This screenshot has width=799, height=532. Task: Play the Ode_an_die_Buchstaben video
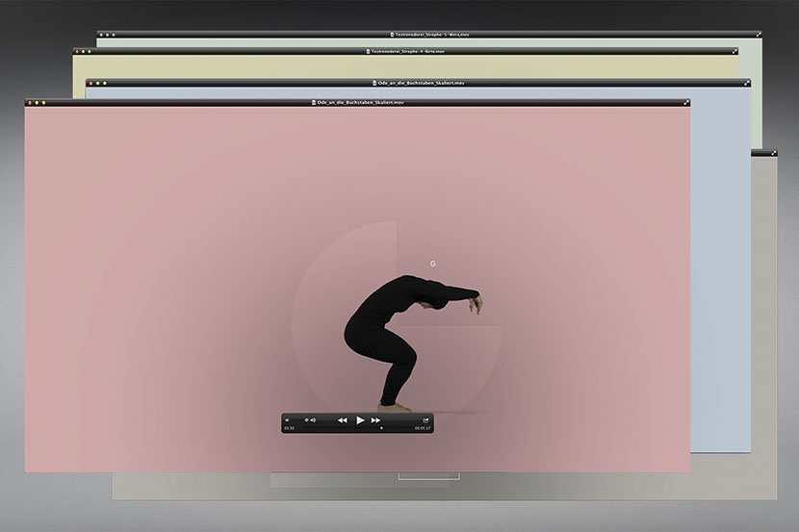coord(360,420)
